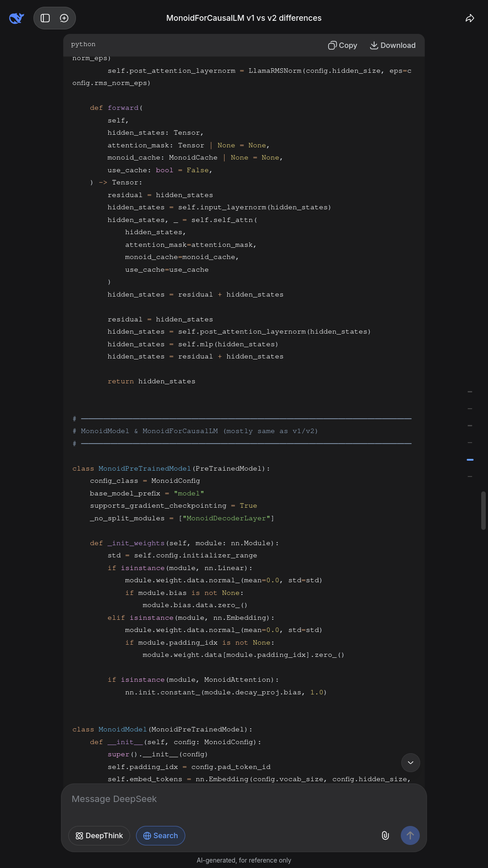The width and height of the screenshot is (488, 868).
Task: Attach a file using the paperclip icon
Action: pos(385,835)
